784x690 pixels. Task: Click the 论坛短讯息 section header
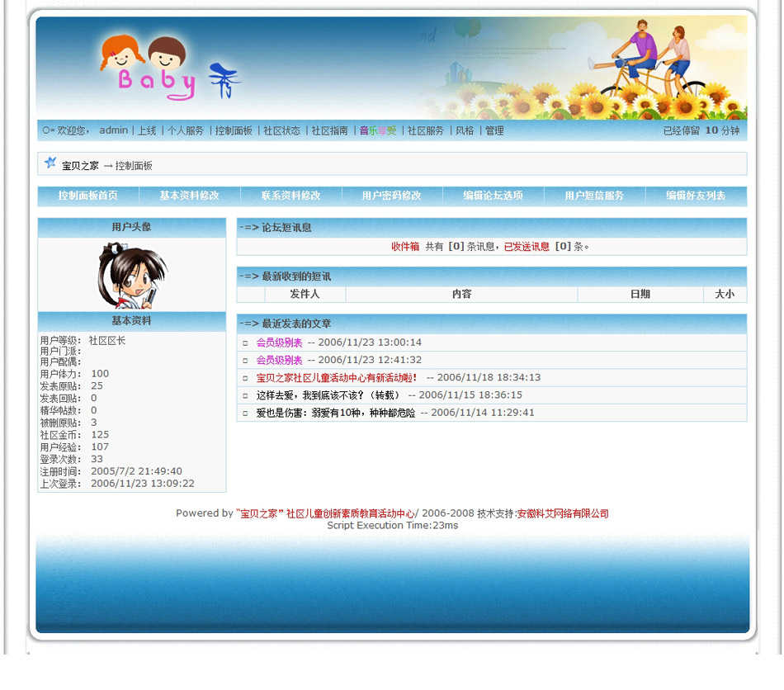pos(492,228)
